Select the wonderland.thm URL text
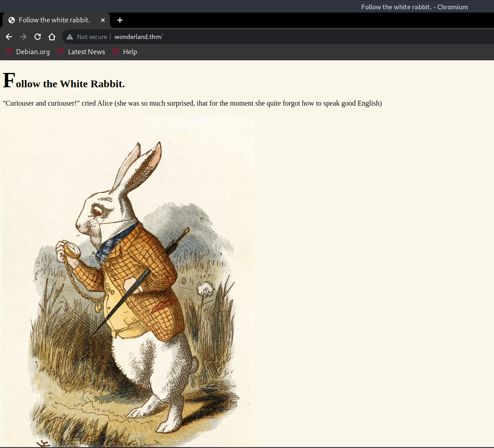The width and height of the screenshot is (494, 448). [x=138, y=37]
